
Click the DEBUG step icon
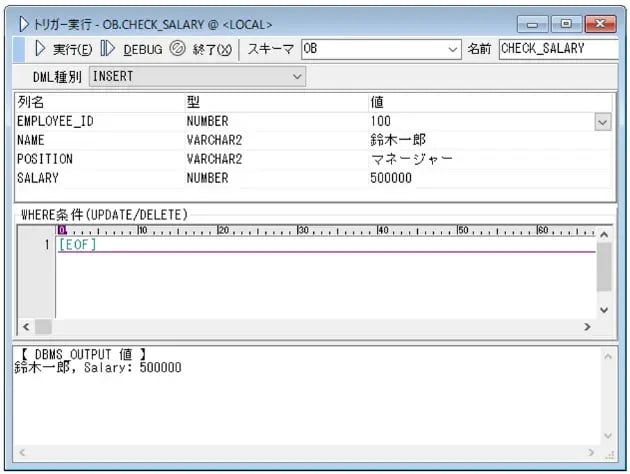click(x=108, y=49)
